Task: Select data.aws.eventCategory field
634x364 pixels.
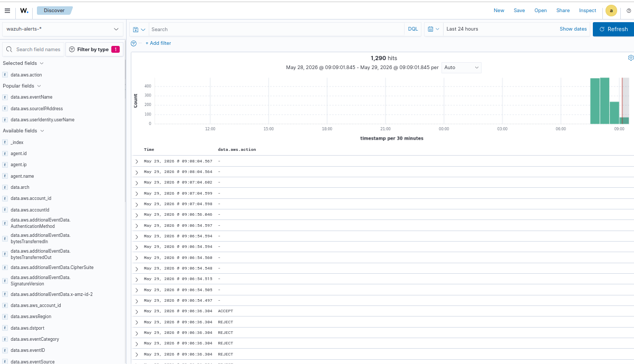Action: click(35, 339)
